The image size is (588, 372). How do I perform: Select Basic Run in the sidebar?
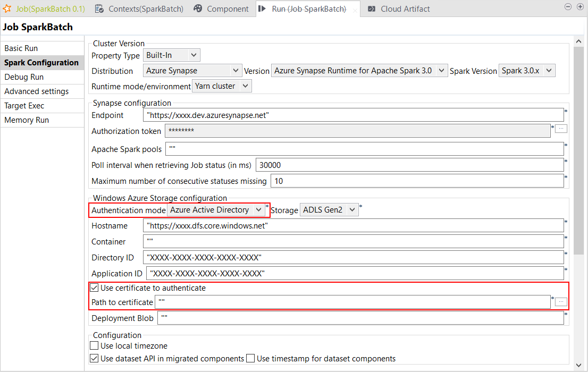[21, 48]
